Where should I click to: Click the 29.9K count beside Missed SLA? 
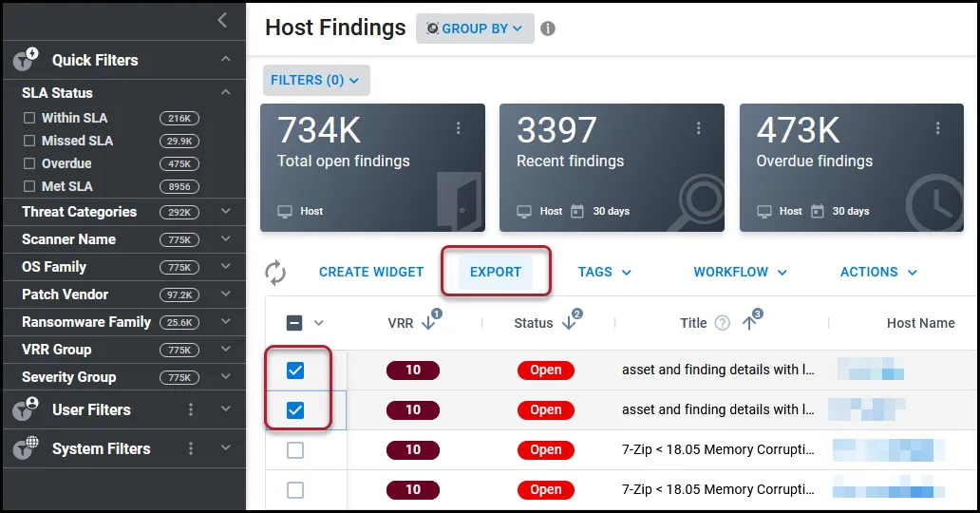pyautogui.click(x=179, y=141)
